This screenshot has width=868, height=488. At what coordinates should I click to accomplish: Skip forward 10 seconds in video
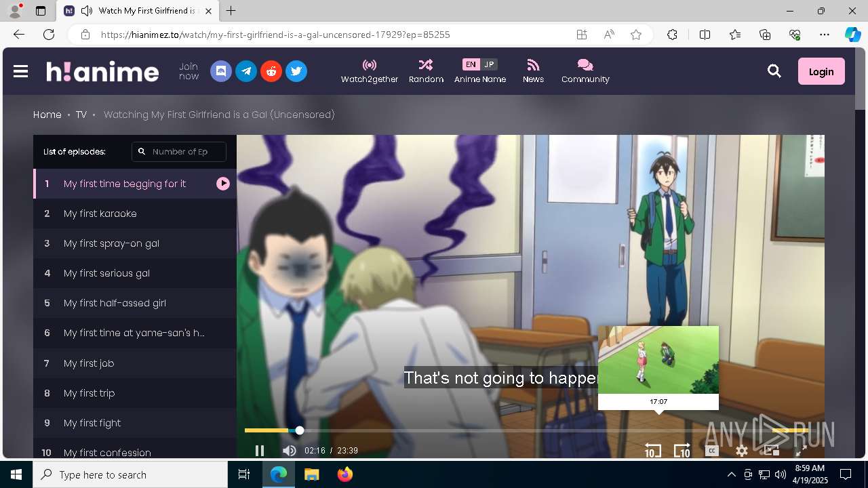(x=682, y=451)
